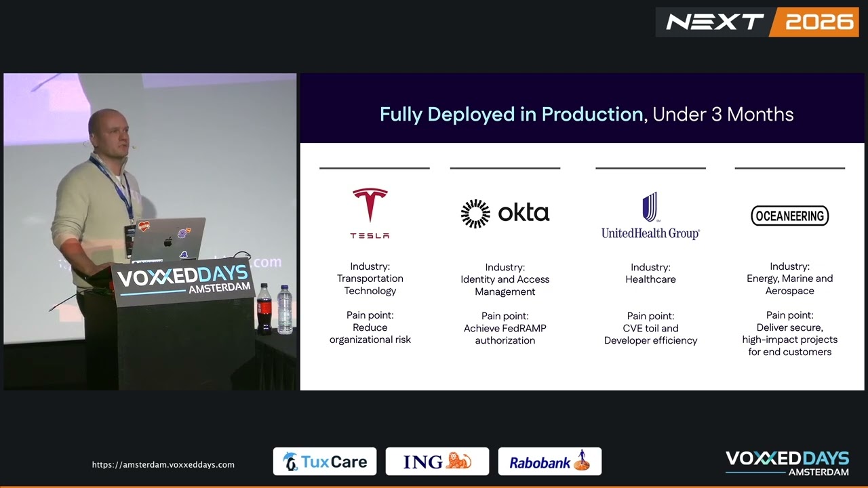Click the 'Under 3 Months' title text
868x488 pixels.
723,114
